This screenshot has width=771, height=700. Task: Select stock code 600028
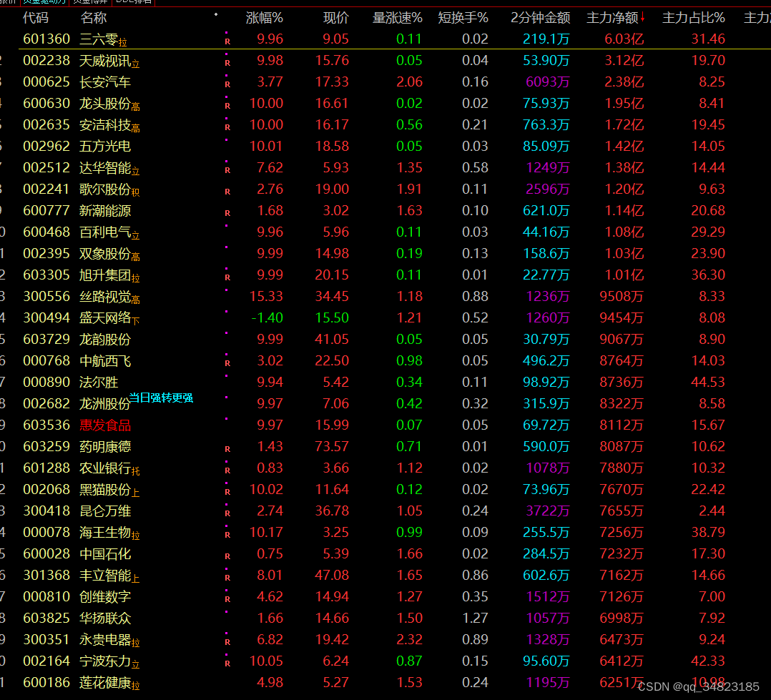[x=46, y=553]
